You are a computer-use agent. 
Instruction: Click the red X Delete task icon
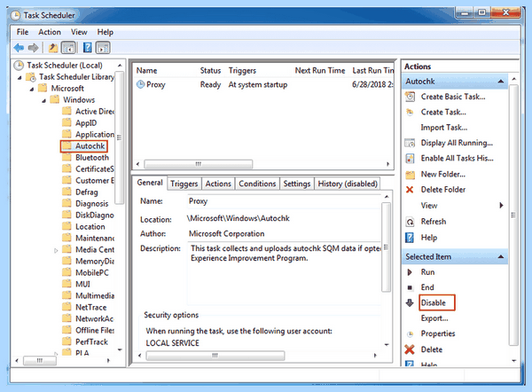pos(410,349)
